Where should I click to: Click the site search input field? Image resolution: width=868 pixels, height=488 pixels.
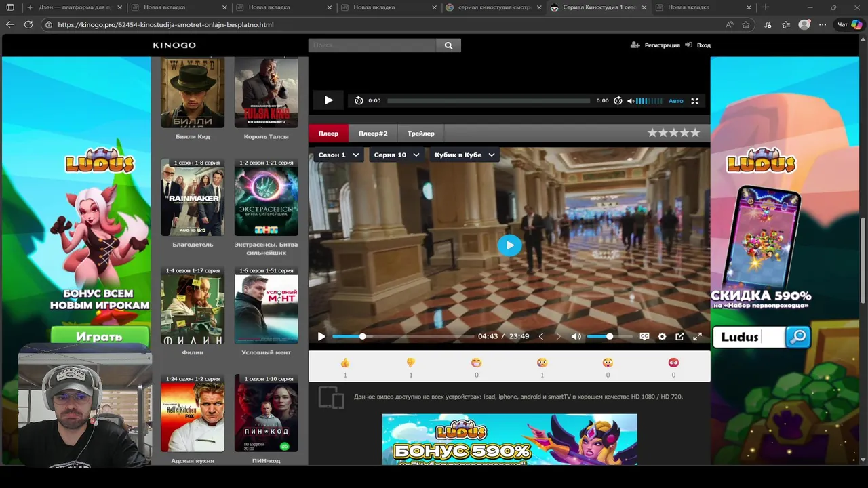(372, 45)
